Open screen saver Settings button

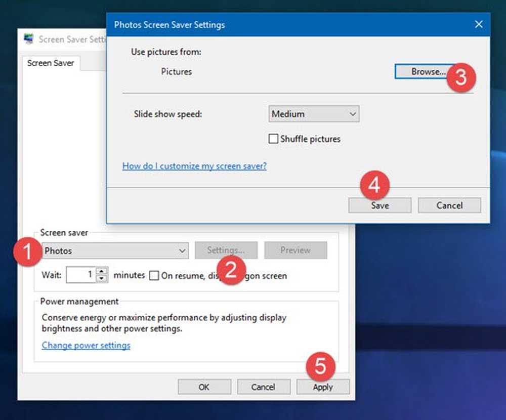point(226,250)
